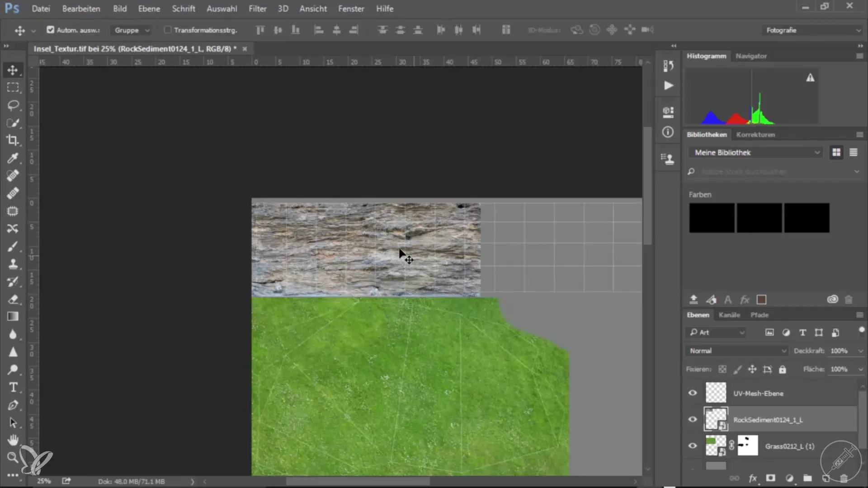
Task: Switch to the Kanäle tab
Action: click(729, 315)
